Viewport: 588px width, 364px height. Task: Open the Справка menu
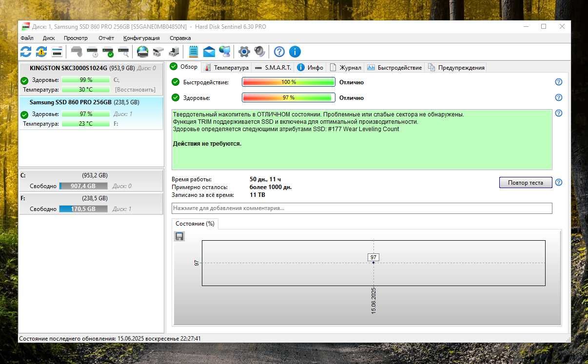180,38
